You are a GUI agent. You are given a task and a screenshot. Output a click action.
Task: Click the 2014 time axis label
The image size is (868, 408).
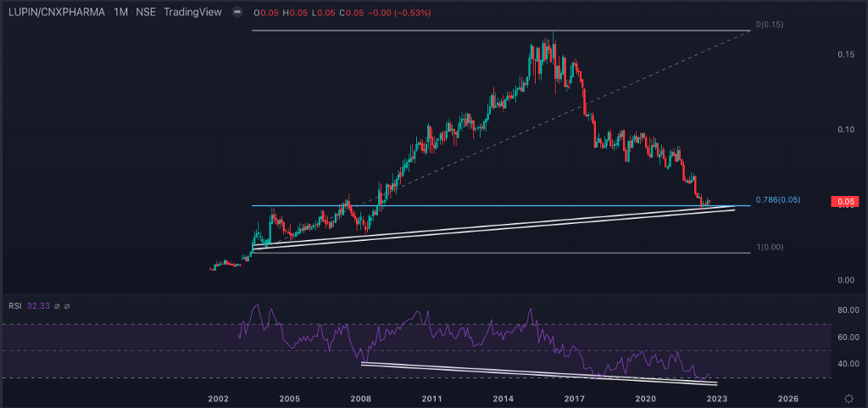504,399
